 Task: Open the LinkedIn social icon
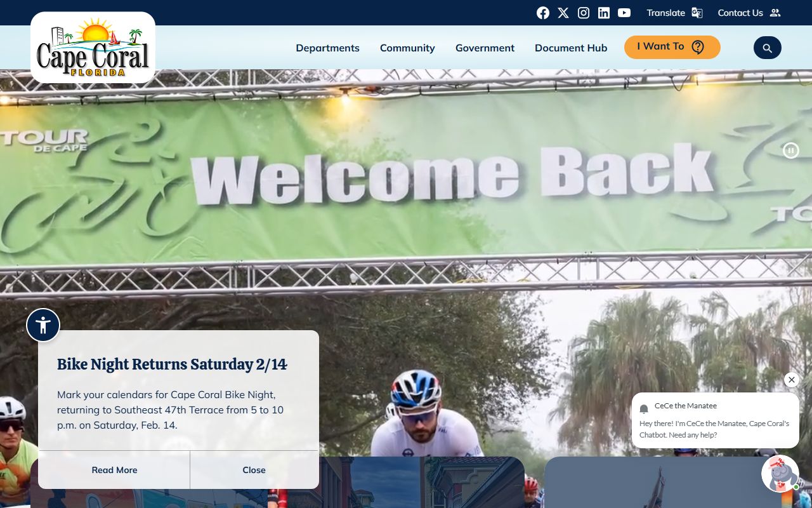click(604, 13)
